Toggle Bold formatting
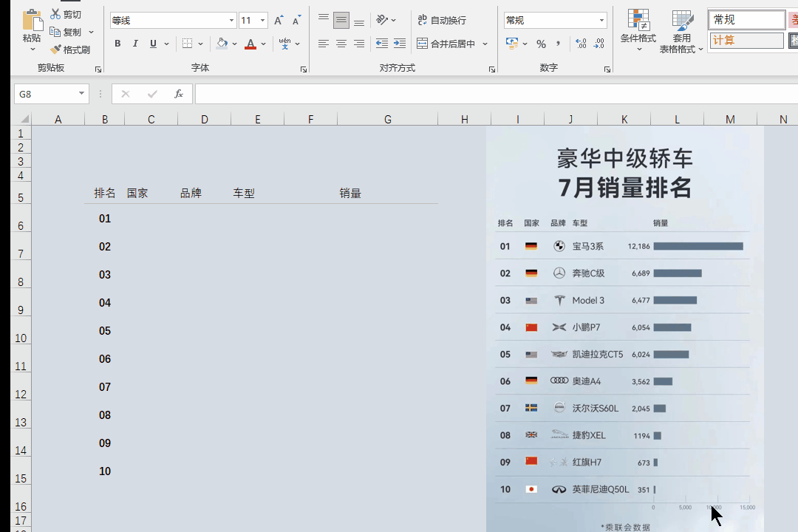Image resolution: width=798 pixels, height=532 pixels. point(117,44)
